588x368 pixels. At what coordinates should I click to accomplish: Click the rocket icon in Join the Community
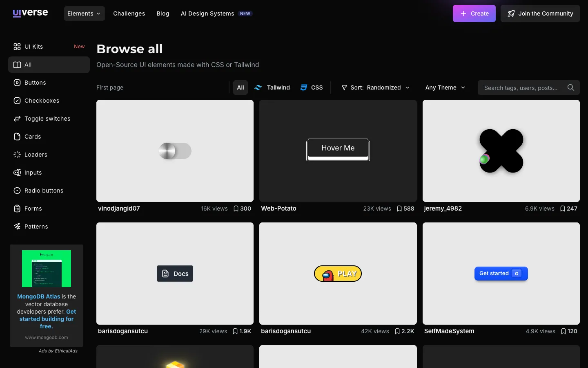(511, 13)
